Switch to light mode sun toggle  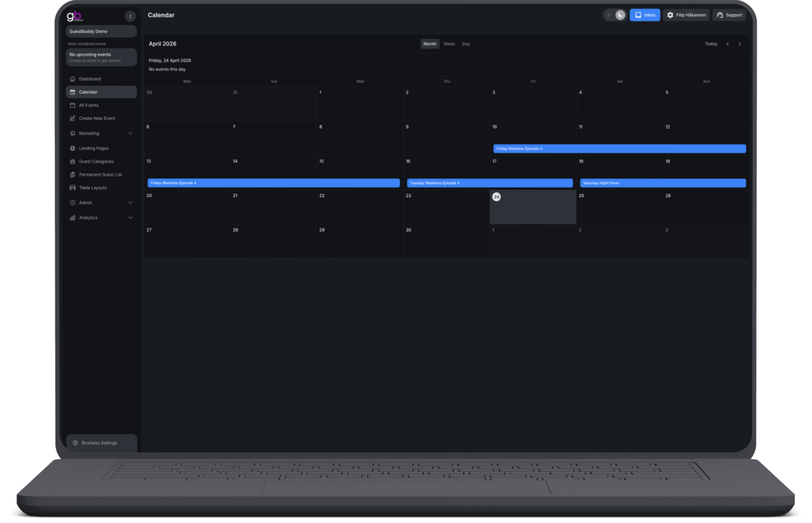click(609, 15)
